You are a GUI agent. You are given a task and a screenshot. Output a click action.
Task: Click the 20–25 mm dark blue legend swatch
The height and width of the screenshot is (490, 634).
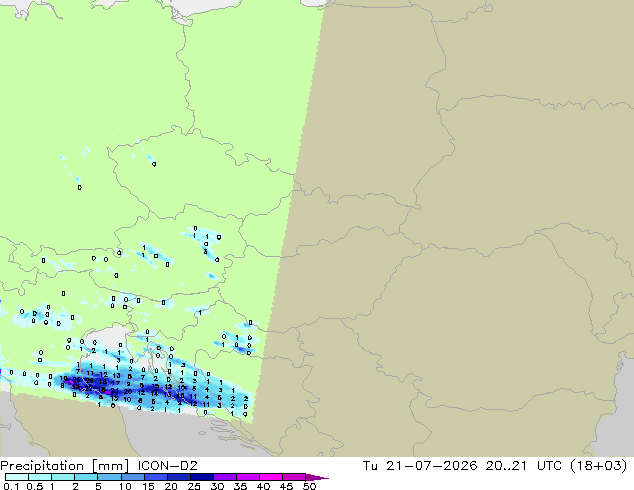click(x=179, y=477)
